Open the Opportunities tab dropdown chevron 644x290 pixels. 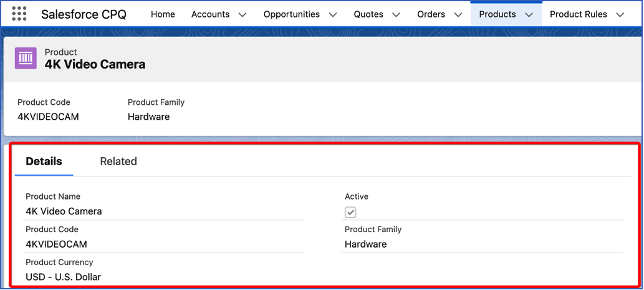(x=332, y=14)
